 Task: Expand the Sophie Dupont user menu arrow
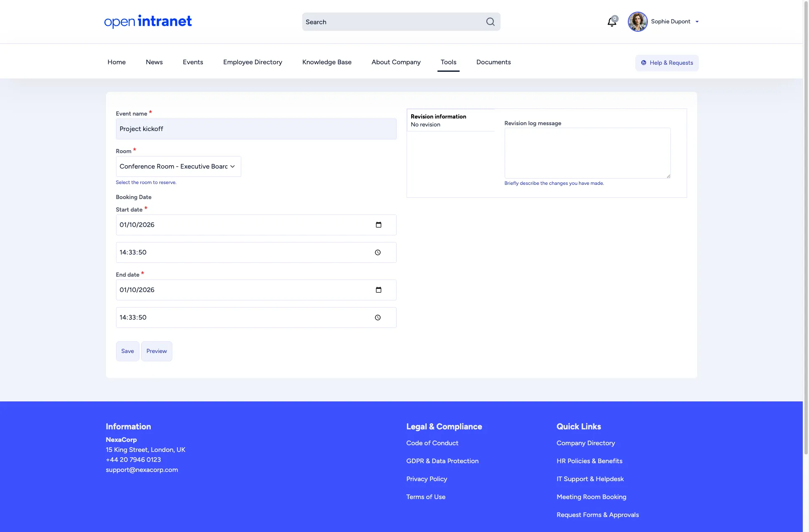(697, 22)
